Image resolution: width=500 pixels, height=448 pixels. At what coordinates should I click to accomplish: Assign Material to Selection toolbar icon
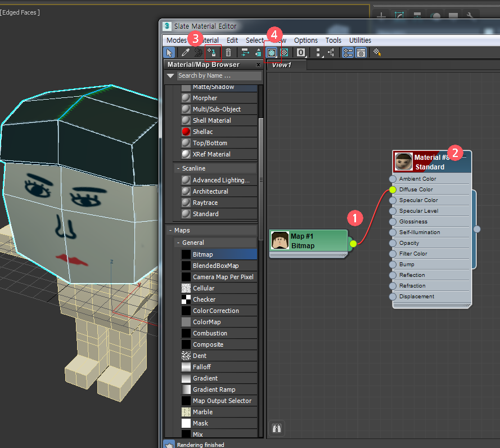[212, 52]
